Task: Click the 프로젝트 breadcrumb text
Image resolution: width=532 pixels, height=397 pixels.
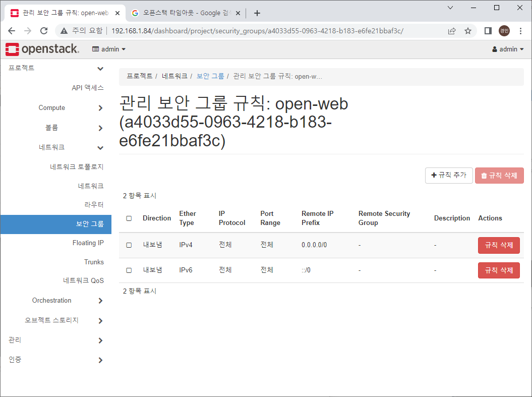Action: [140, 76]
